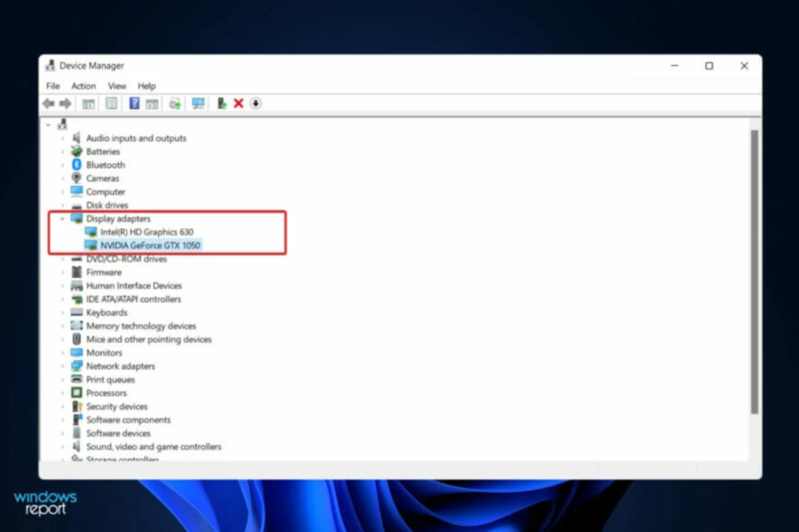
Task: Click the Network adapters category icon
Action: [77, 366]
